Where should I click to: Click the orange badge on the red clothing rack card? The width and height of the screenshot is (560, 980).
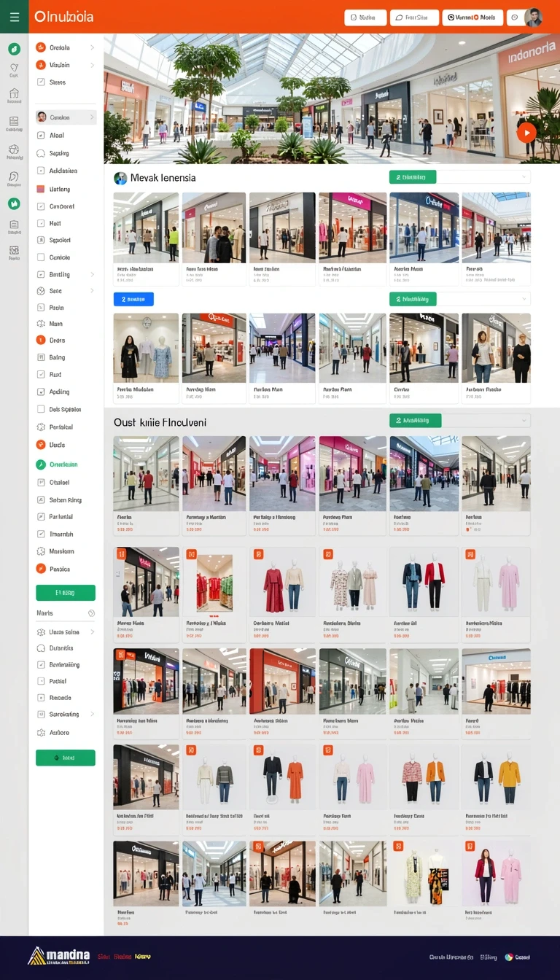[191, 555]
